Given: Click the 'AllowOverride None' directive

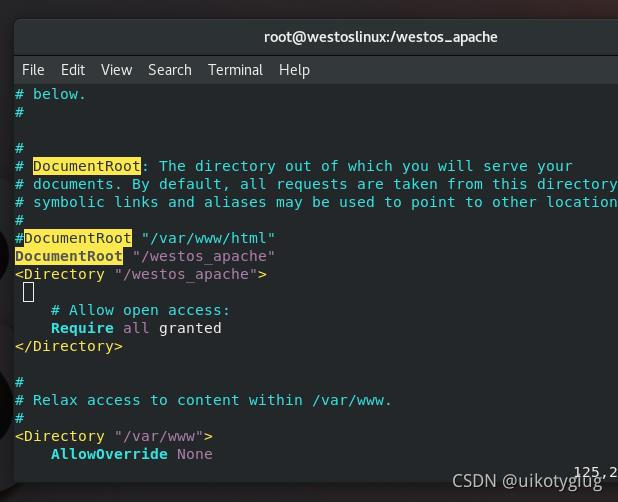Looking at the screenshot, I should click(132, 454).
